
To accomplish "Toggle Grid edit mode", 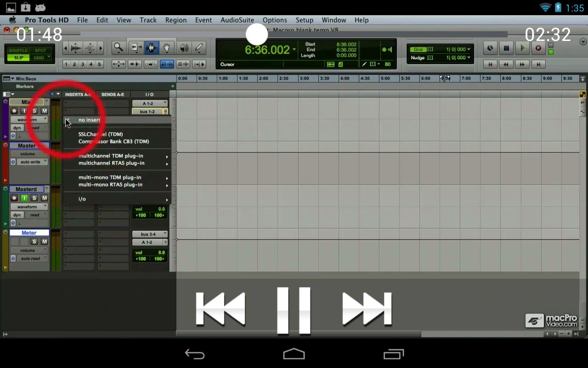I will pos(40,57).
